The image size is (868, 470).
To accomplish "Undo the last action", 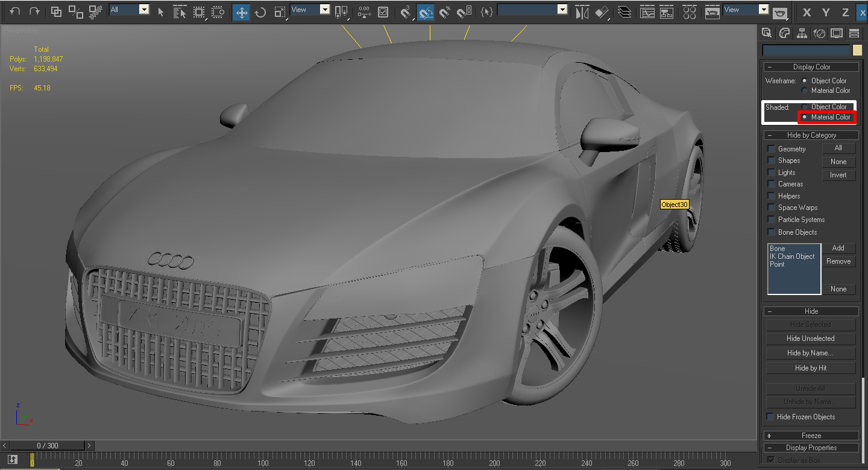I will pyautogui.click(x=15, y=11).
